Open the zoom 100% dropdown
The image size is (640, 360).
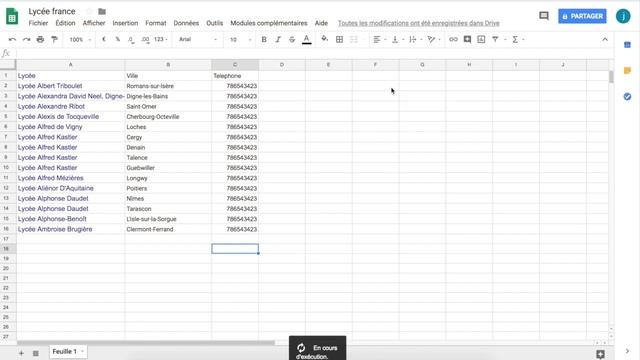click(x=80, y=40)
